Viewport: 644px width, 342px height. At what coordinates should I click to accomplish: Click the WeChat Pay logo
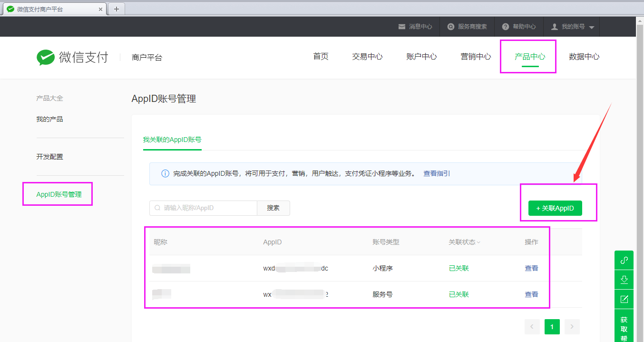tap(72, 57)
